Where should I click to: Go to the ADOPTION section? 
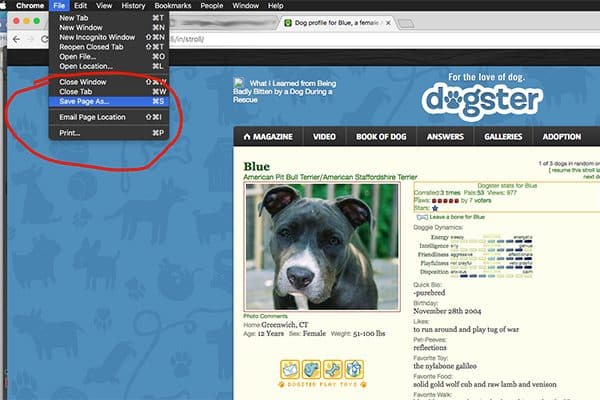pyautogui.click(x=562, y=137)
